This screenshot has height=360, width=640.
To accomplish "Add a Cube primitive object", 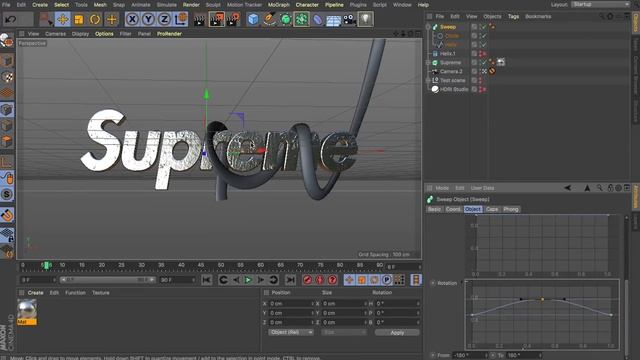I will point(253,19).
